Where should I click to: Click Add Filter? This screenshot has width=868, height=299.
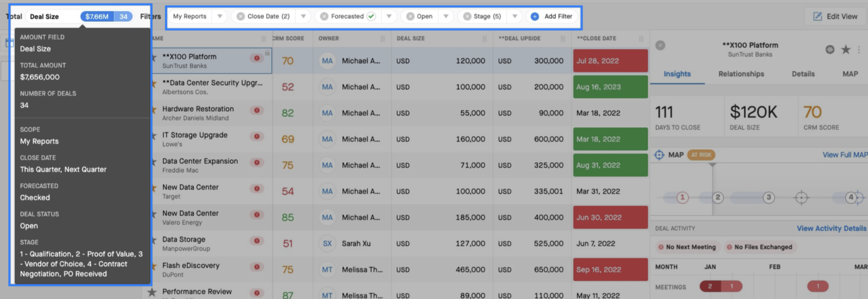(x=552, y=17)
